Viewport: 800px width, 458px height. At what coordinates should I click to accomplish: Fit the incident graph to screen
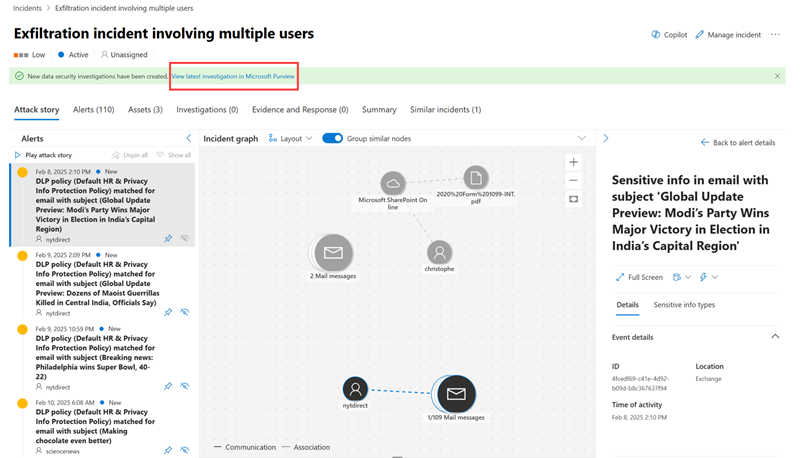point(573,199)
